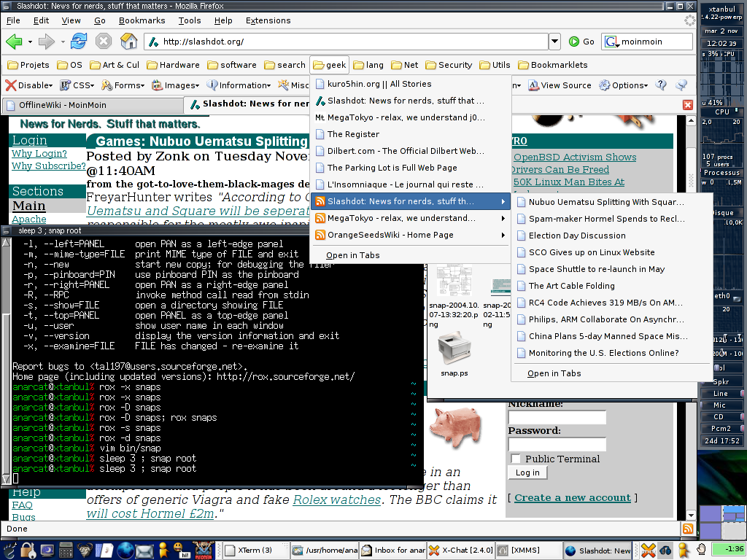The height and width of the screenshot is (560, 747).
Task: Click the green Go button
Action: 581,42
